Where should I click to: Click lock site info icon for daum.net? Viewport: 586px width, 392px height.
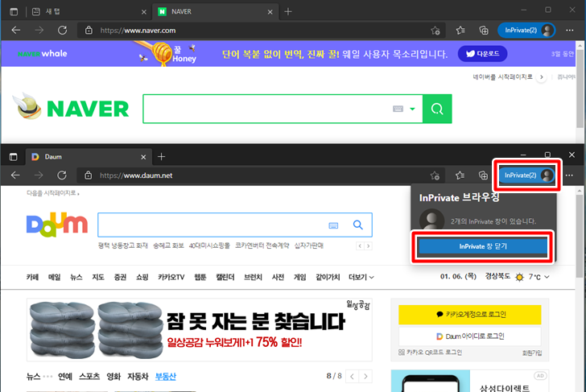pyautogui.click(x=89, y=175)
